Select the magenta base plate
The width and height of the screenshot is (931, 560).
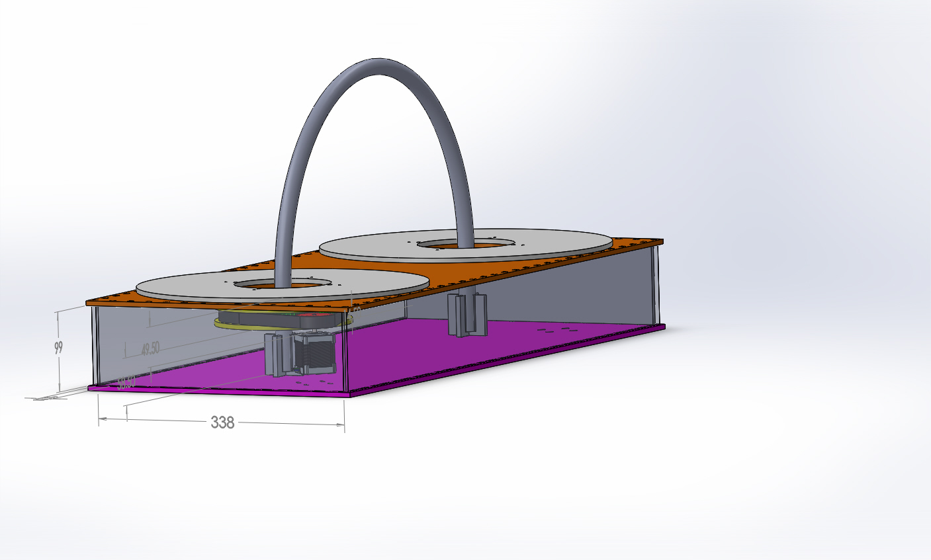coord(423,354)
